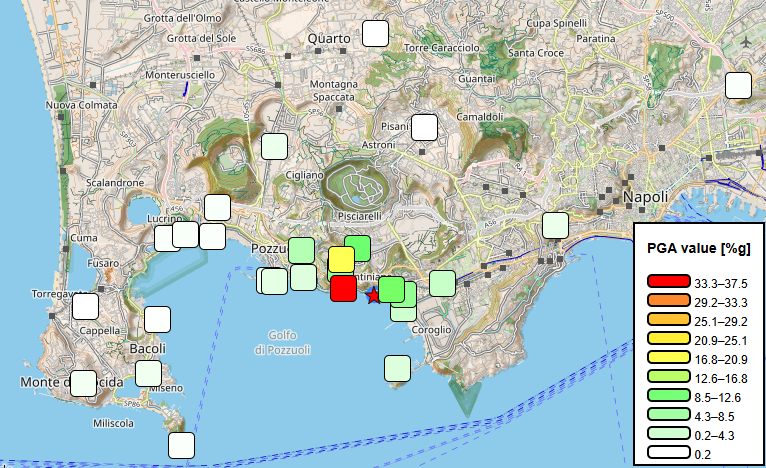This screenshot has width=766, height=468.
Task: Click the bright green marker right of the star
Action: [391, 290]
